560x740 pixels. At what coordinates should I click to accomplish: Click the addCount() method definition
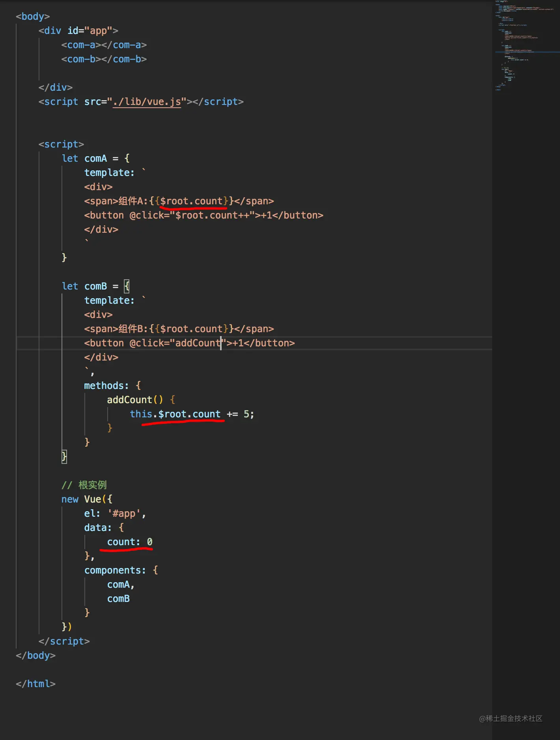(135, 400)
